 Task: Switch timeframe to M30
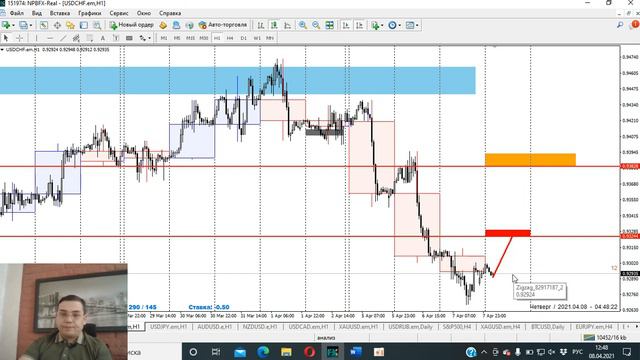click(204, 38)
